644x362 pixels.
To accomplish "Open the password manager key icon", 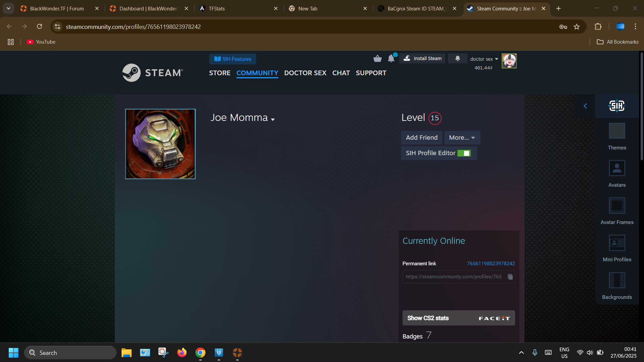I will pyautogui.click(x=563, y=27).
